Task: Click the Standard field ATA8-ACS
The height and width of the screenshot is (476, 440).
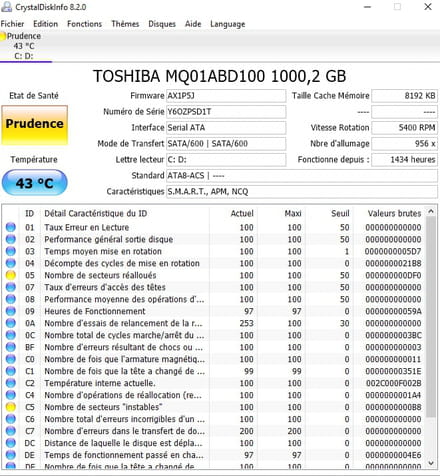Action: coord(302,176)
